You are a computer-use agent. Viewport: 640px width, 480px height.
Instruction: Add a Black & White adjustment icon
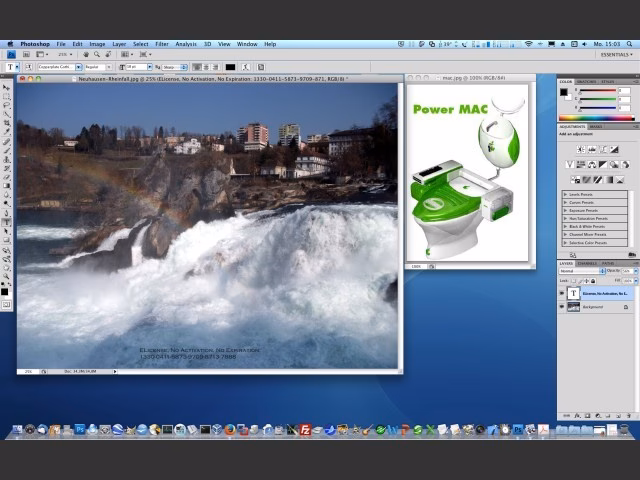(x=603, y=164)
